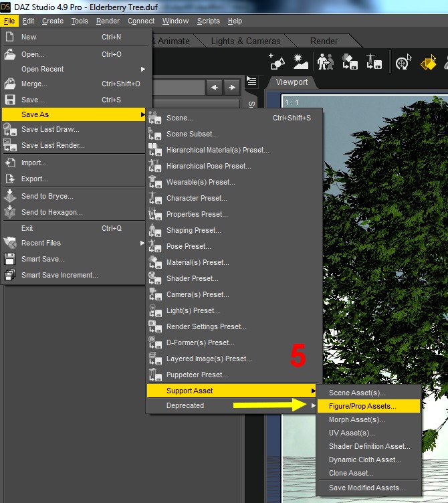
Task: Choose UV Asset(s)... entry
Action: 368,433
